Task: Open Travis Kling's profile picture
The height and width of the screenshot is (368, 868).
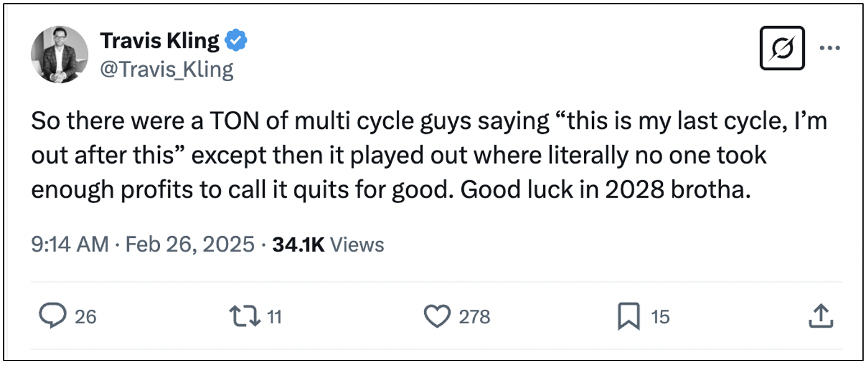Action: tap(60, 55)
